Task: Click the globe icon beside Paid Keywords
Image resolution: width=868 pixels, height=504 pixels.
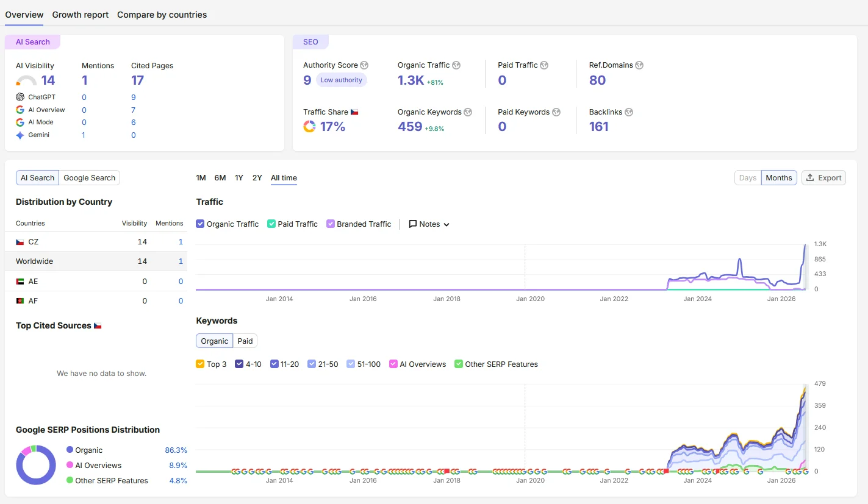Action: 556,112
